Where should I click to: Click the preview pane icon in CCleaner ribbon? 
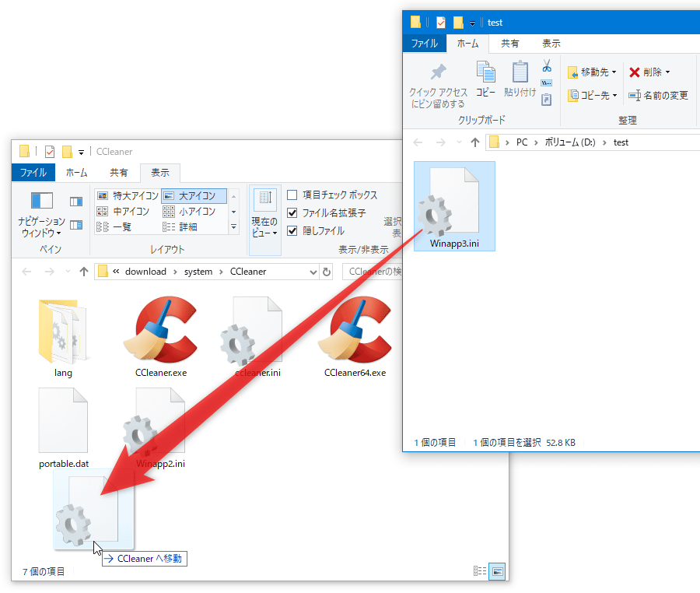[76, 202]
